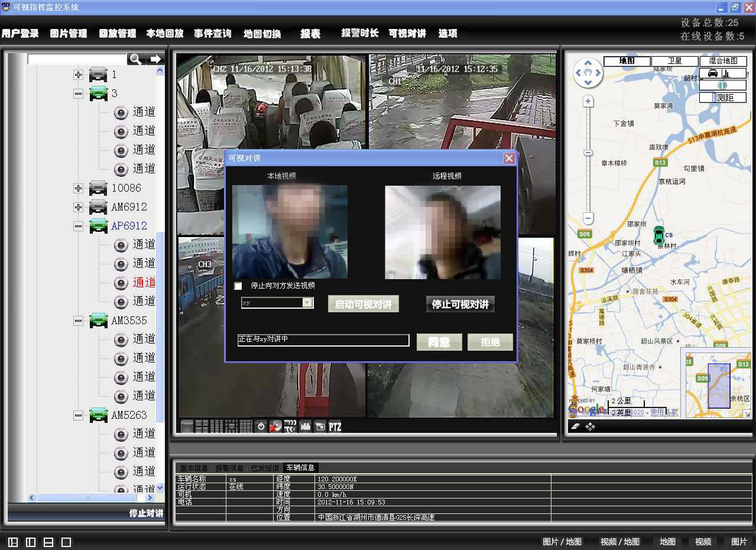This screenshot has width=756, height=550.
Task: Select the left-sidebar layout icon in the status bar
Action: (13, 542)
